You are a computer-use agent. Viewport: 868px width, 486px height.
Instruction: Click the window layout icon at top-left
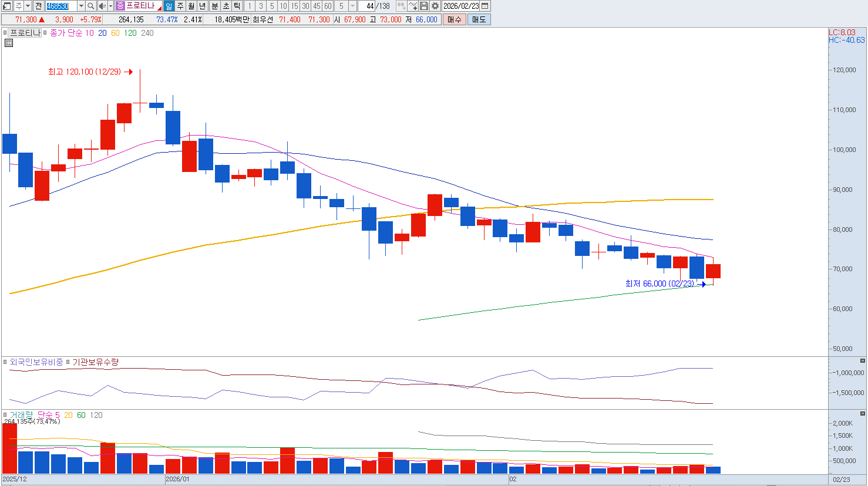click(x=7, y=6)
